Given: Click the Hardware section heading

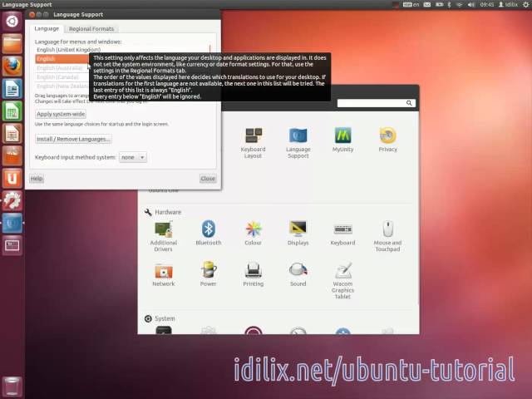Looking at the screenshot, I should (168, 212).
